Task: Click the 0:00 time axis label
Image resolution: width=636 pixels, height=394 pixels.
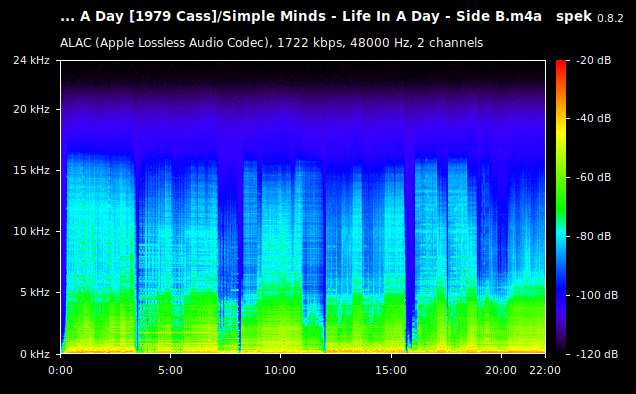Action: [60, 370]
